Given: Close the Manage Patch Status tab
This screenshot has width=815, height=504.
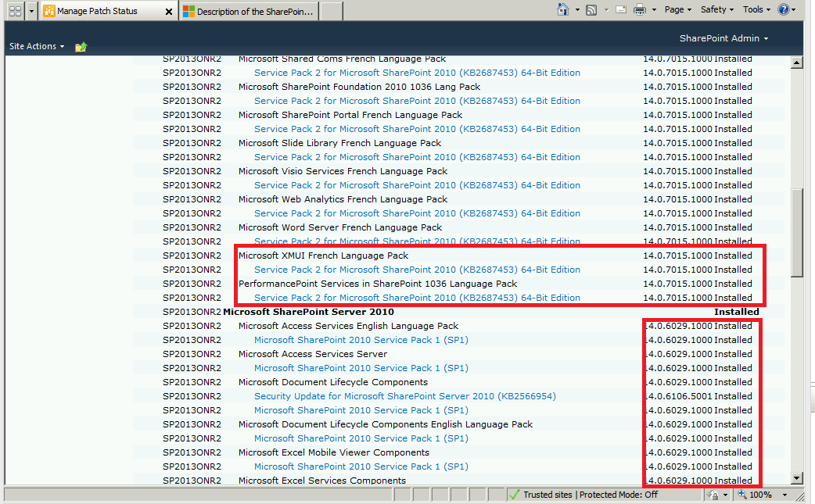Looking at the screenshot, I should click(168, 12).
